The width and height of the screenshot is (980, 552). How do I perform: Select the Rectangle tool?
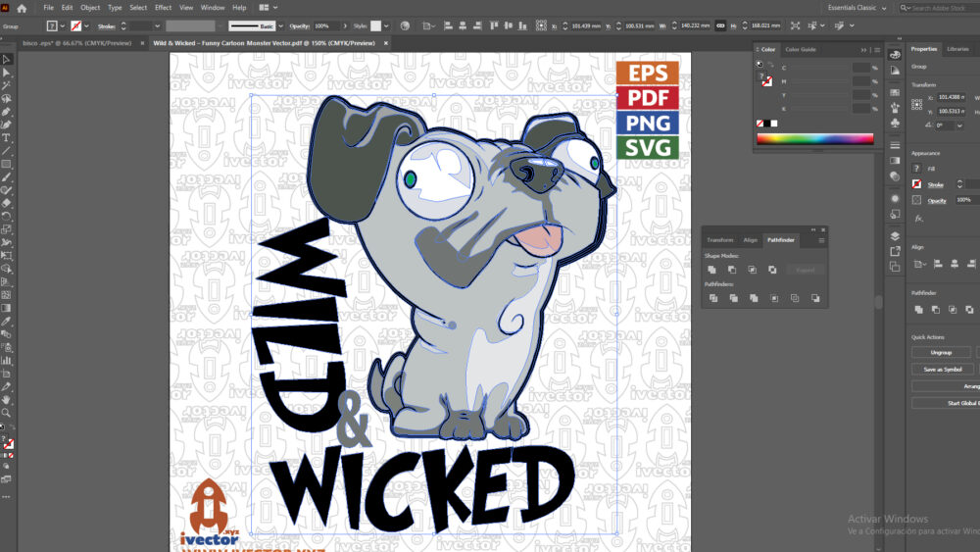[6, 164]
